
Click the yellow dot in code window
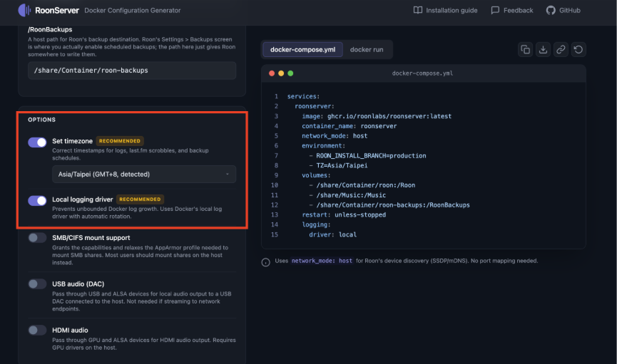(281, 73)
